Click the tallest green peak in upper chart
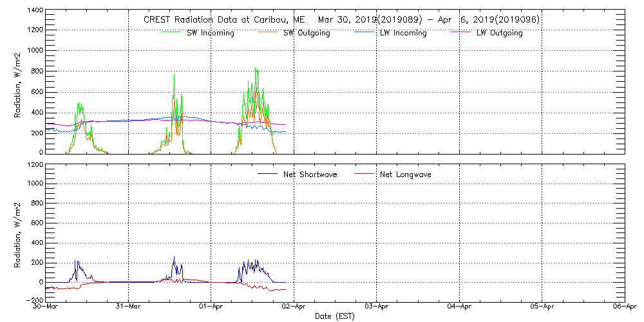The image size is (644, 322). coord(256,69)
